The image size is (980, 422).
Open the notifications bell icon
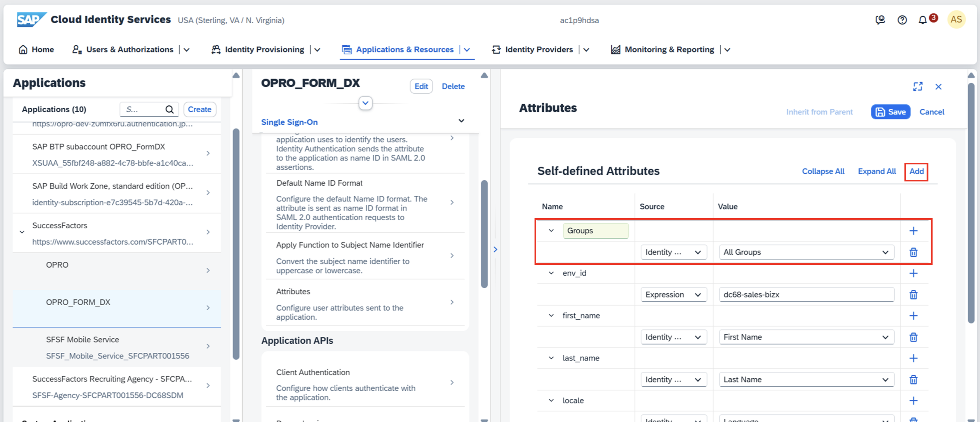tap(922, 20)
